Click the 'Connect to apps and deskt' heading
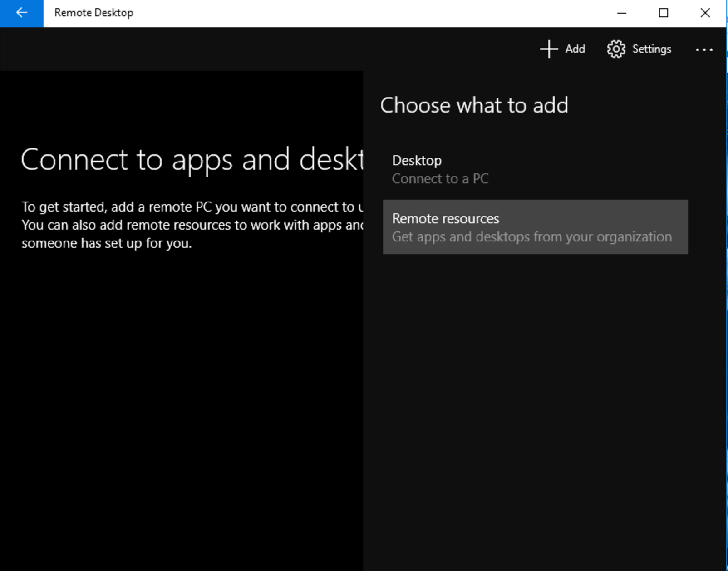 pos(192,160)
